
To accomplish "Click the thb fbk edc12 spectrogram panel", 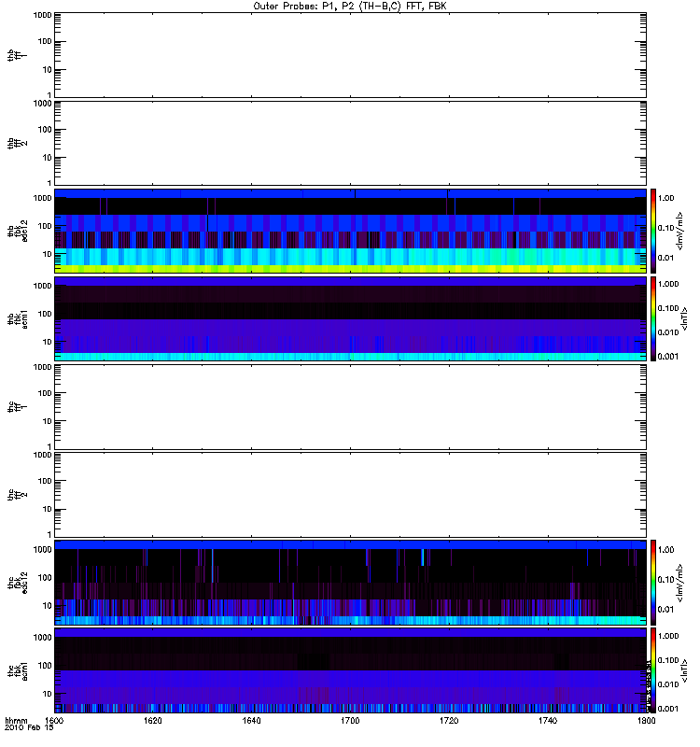I will (350, 231).
